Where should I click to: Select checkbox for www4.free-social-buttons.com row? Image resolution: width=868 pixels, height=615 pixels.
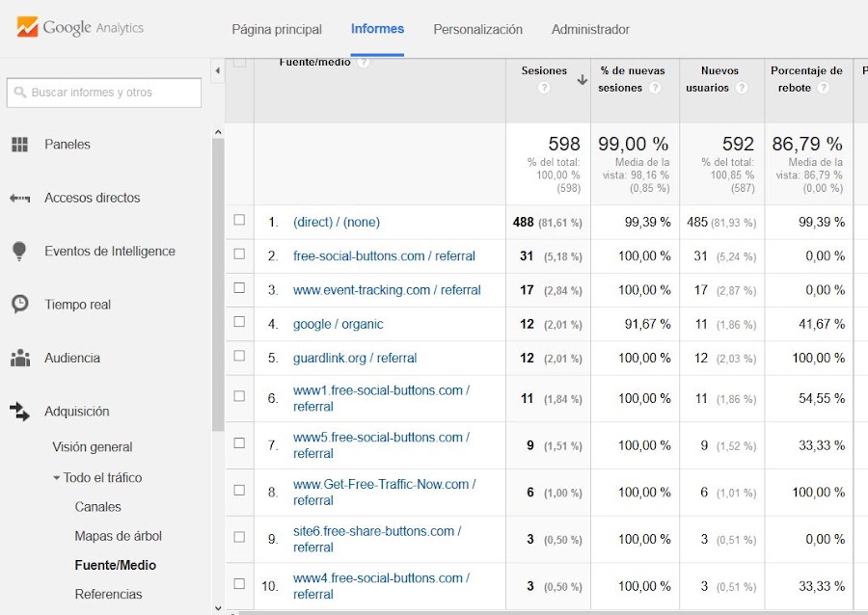(239, 584)
